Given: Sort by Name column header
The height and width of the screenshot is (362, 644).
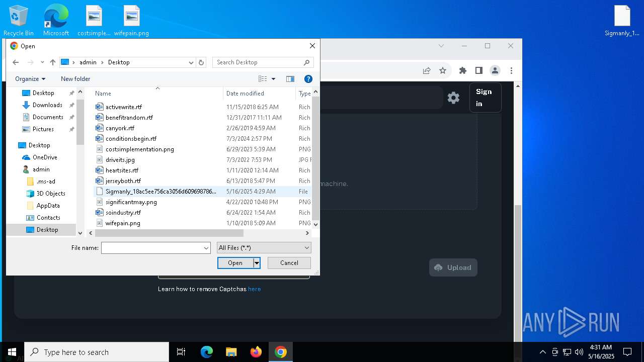Looking at the screenshot, I should [x=157, y=94].
